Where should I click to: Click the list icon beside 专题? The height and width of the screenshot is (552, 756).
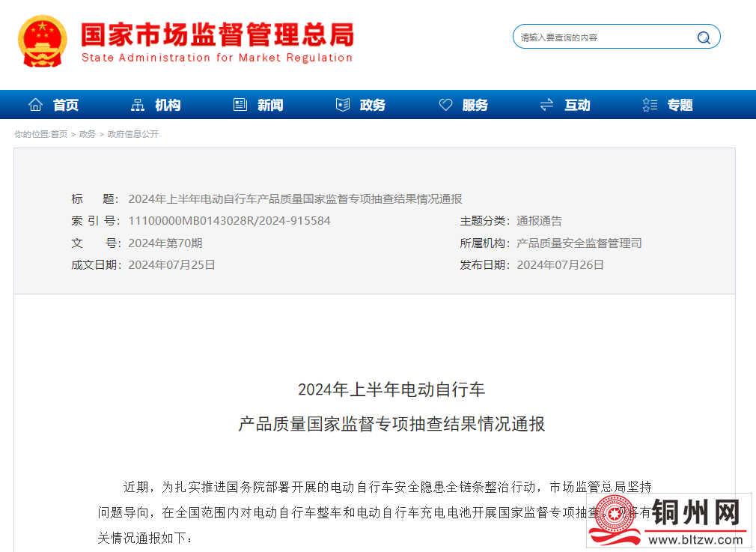(650, 105)
